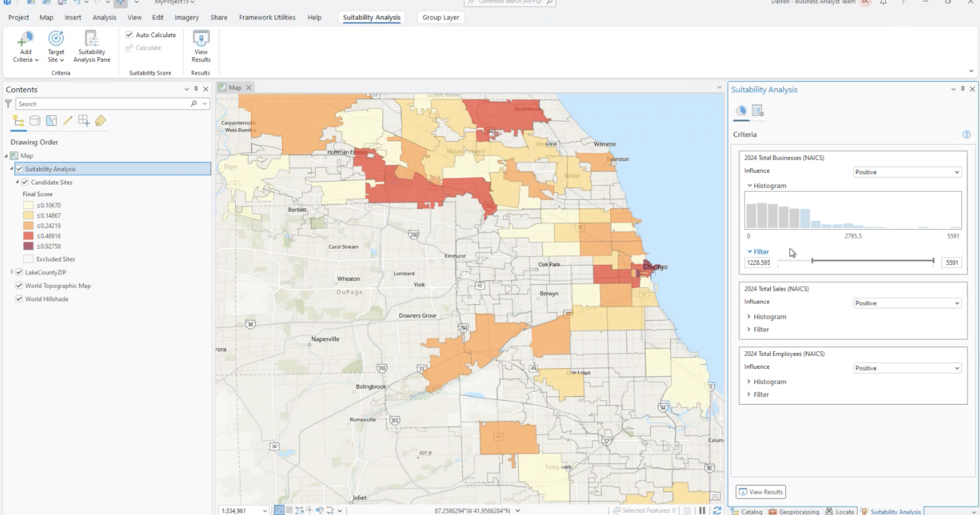Click the View Results button in the pane
Image resolution: width=980 pixels, height=515 pixels.
point(760,492)
